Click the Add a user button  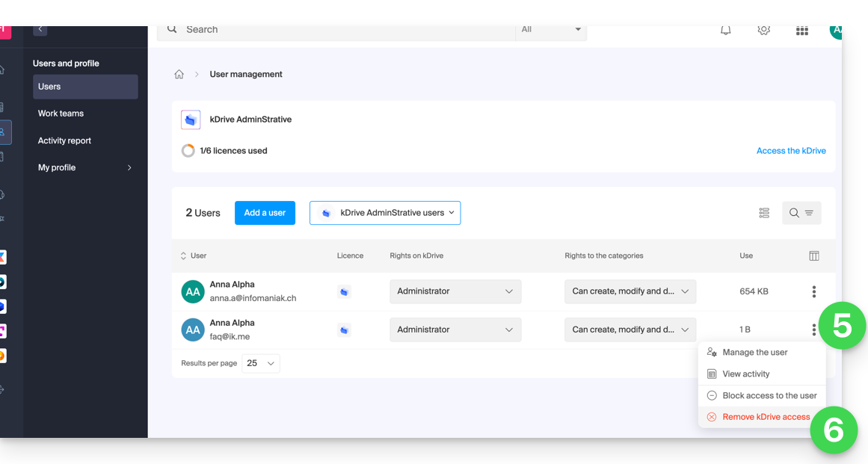tap(265, 213)
